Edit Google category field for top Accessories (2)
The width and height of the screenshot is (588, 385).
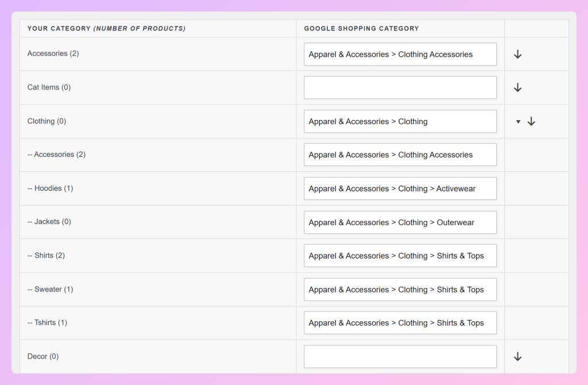click(x=400, y=54)
